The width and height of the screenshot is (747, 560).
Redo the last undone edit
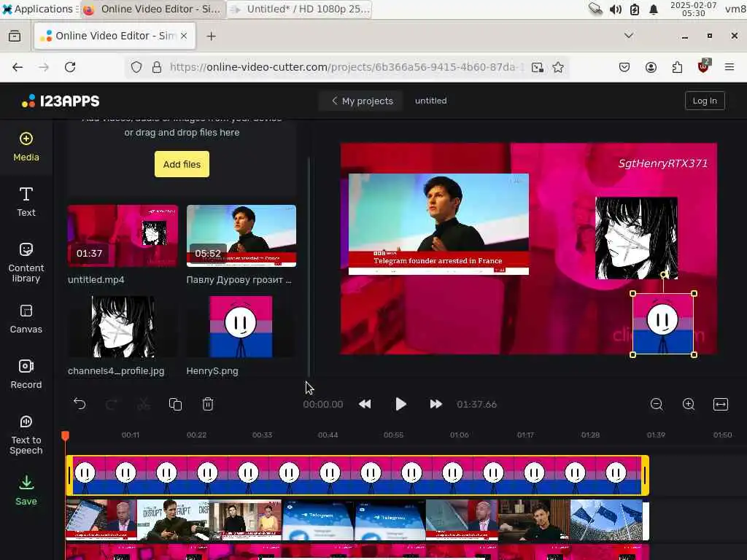112,404
